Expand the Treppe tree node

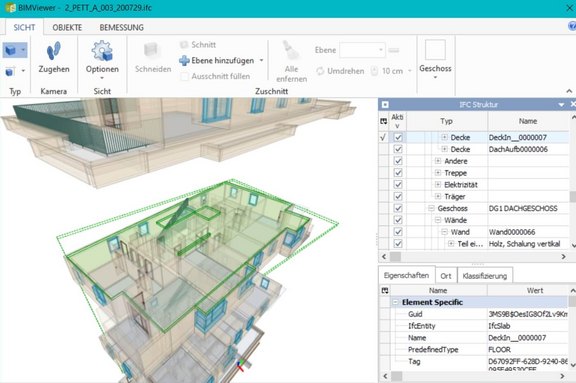pyautogui.click(x=438, y=173)
